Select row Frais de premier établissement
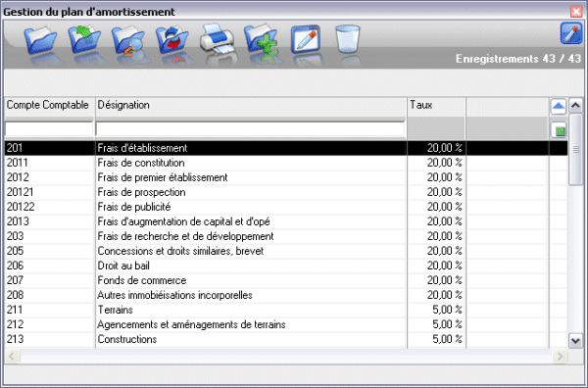Image resolution: width=588 pixels, height=388 pixels. [x=286, y=177]
